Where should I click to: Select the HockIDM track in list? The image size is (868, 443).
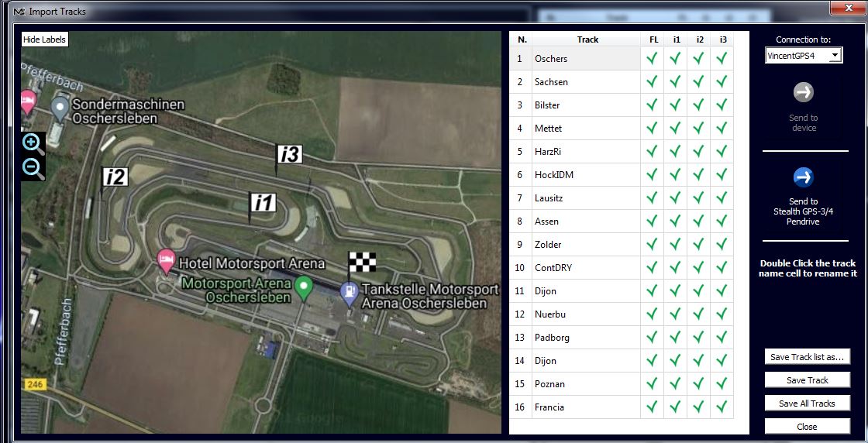coord(586,174)
